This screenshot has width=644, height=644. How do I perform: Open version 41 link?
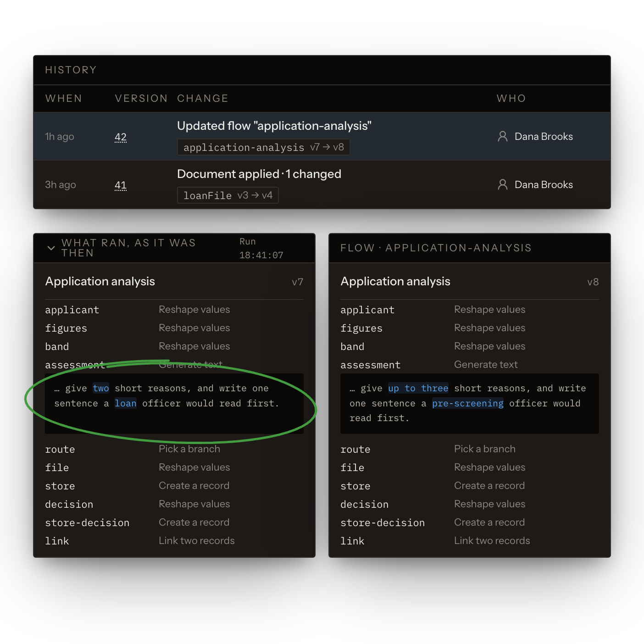(121, 185)
